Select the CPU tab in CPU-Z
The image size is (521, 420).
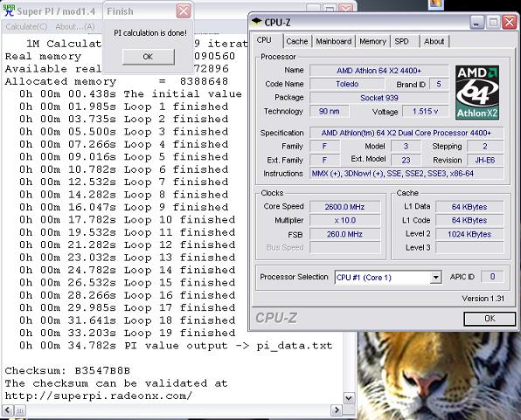click(264, 40)
